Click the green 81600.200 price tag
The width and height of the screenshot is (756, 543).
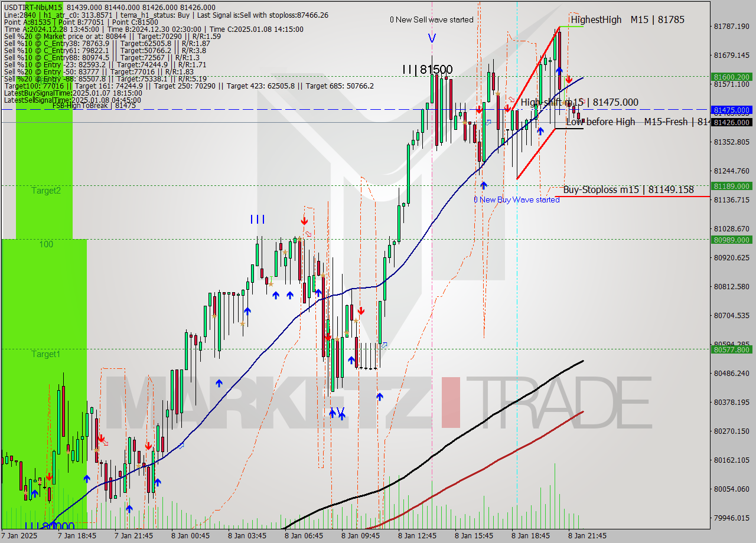pyautogui.click(x=732, y=77)
